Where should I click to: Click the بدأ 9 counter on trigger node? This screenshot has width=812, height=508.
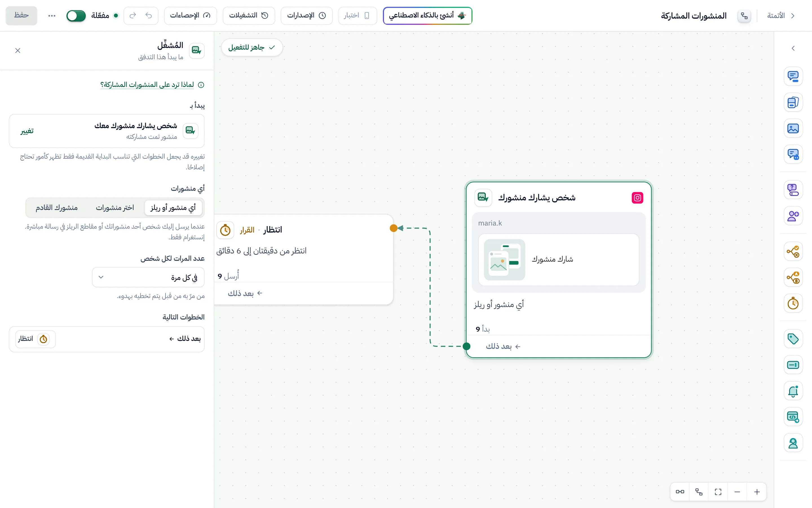point(483,329)
